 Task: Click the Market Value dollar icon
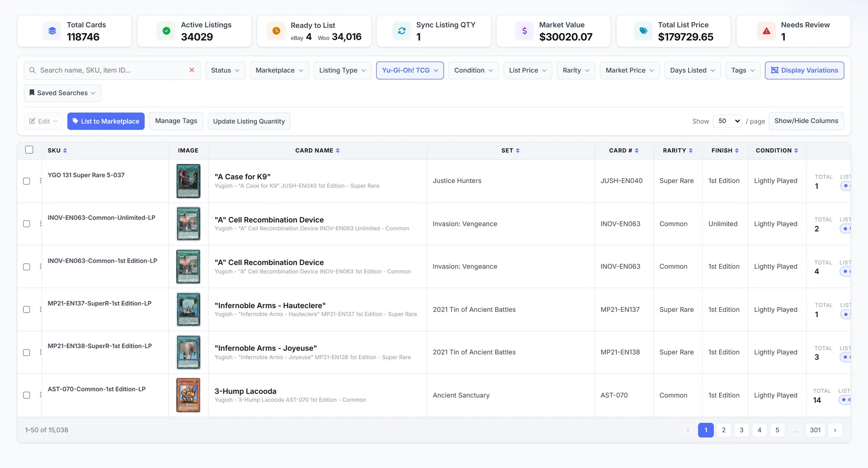pos(524,31)
